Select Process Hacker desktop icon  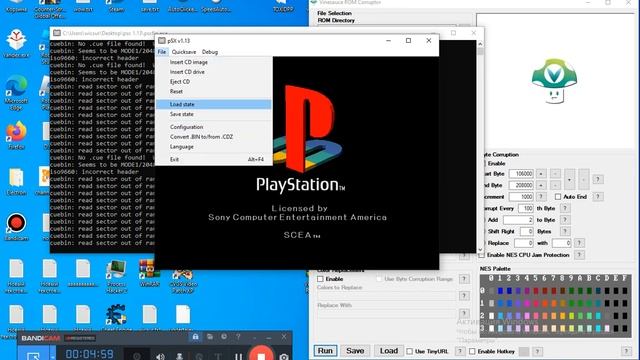pos(116,276)
